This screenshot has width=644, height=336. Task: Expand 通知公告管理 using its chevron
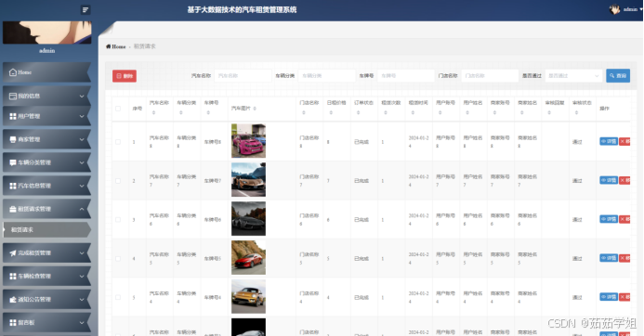(x=82, y=300)
